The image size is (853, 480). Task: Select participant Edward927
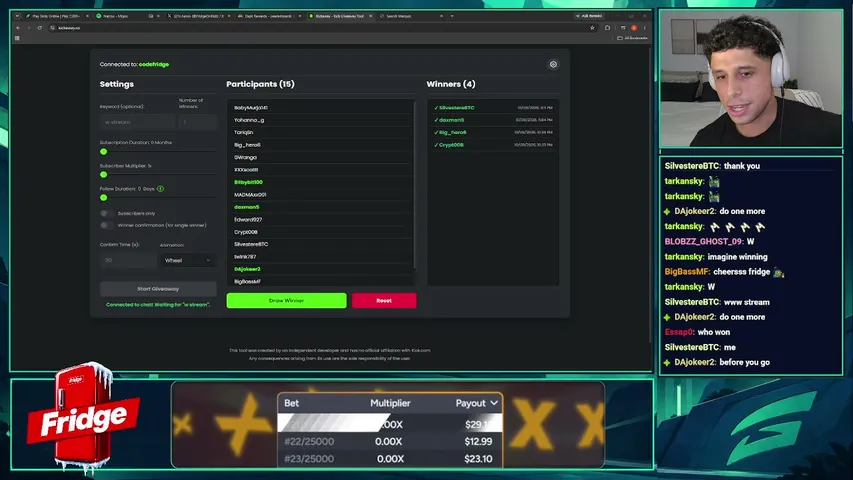point(319,219)
